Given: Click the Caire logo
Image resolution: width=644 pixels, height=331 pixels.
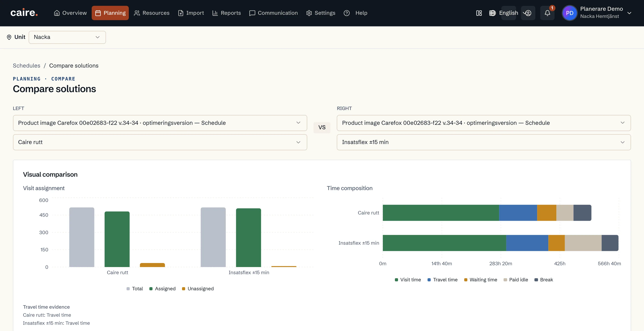Looking at the screenshot, I should [x=24, y=13].
